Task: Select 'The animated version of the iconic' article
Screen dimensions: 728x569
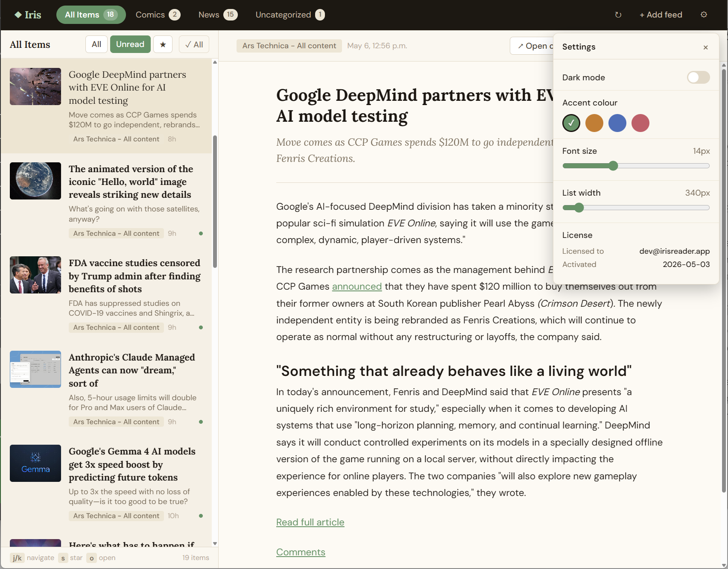Action: [x=106, y=200]
